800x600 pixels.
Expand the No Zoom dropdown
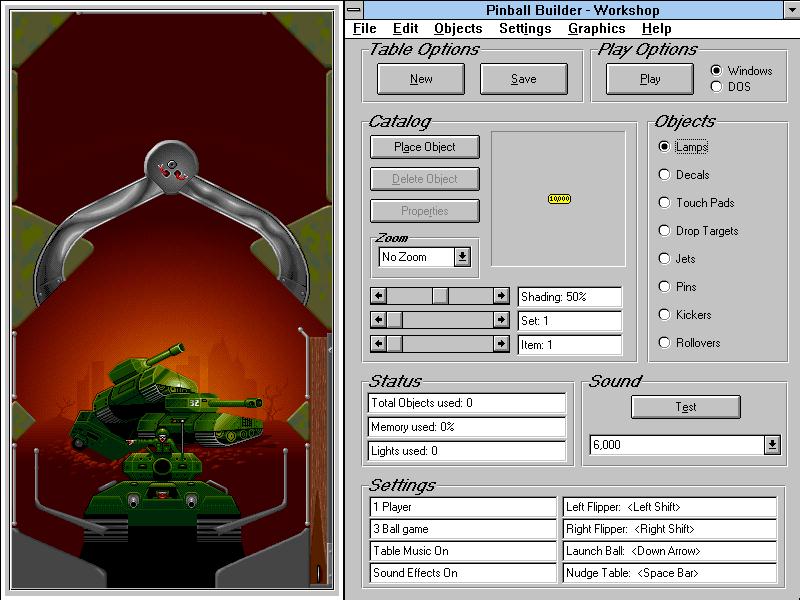(x=462, y=257)
